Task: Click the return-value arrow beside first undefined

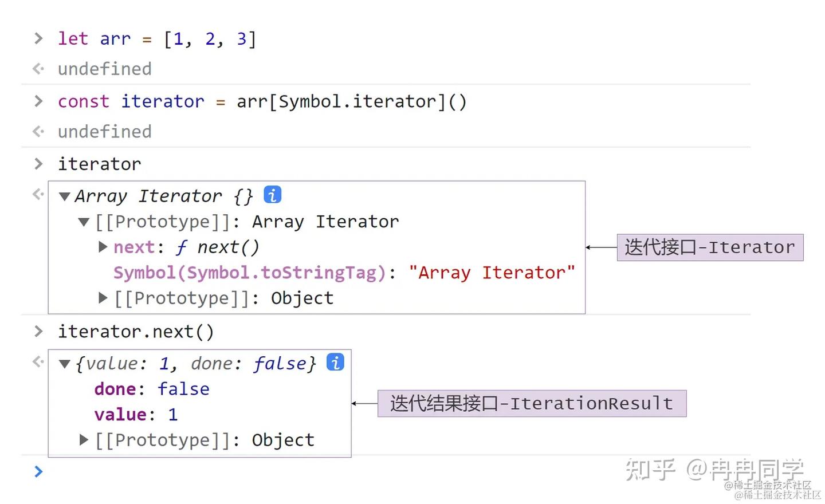Action: tap(38, 68)
